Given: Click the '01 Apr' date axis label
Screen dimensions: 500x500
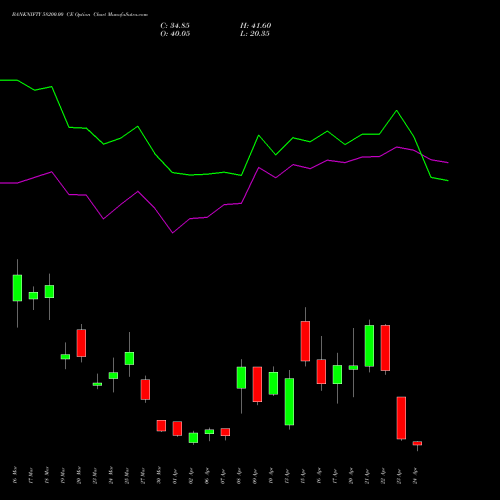Looking at the screenshot, I should (175, 475).
